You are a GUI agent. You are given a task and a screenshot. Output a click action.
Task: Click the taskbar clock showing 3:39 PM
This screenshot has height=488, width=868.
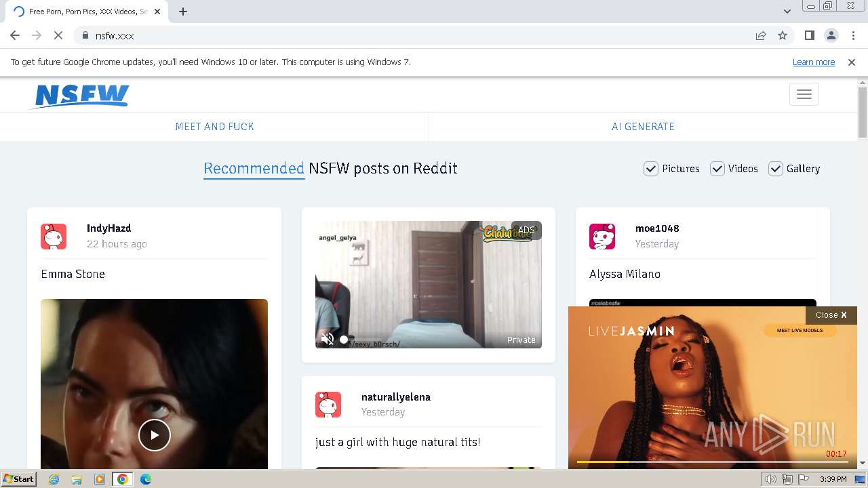pos(833,479)
